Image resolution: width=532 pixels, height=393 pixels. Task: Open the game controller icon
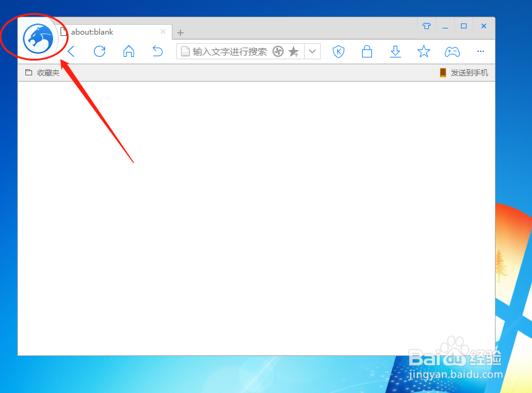click(x=452, y=51)
